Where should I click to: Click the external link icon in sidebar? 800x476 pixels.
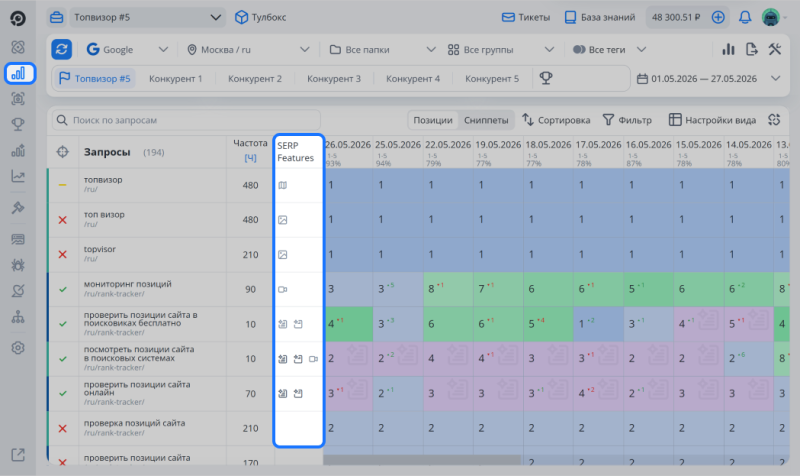(x=18, y=455)
